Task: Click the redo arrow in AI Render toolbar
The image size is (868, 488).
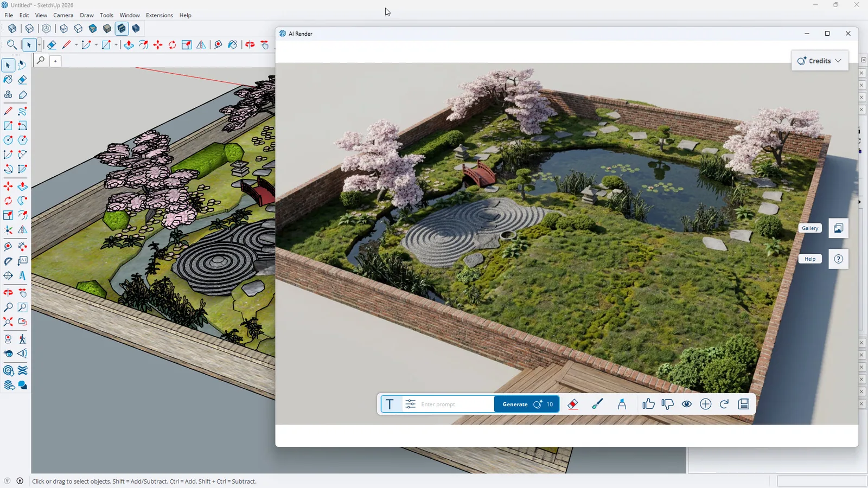Action: tap(724, 404)
